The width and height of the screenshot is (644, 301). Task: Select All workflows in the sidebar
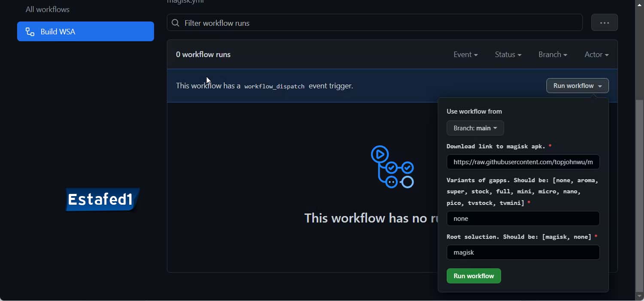[x=48, y=9]
